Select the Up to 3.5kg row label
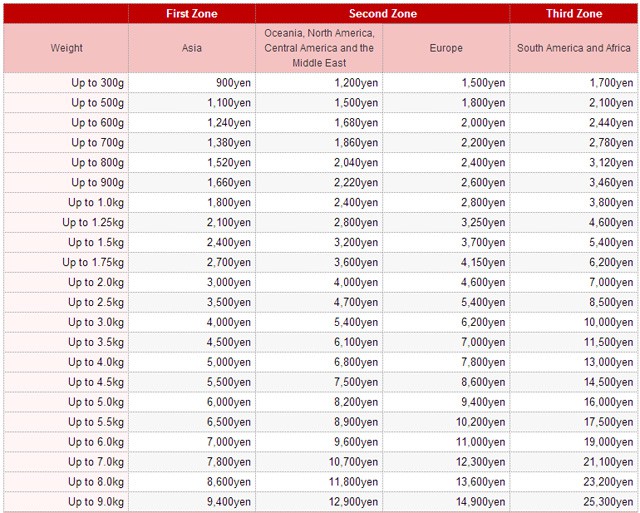 [x=96, y=343]
